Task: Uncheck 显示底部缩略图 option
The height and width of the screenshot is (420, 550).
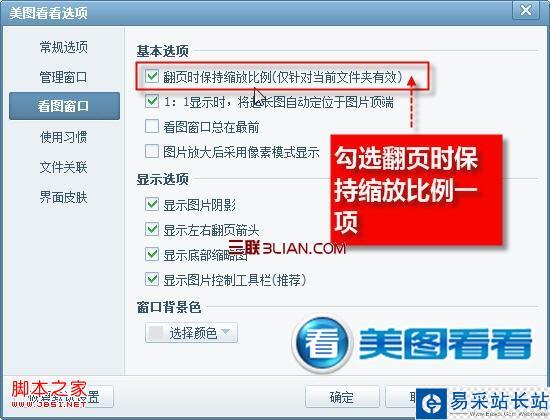Action: pos(152,254)
